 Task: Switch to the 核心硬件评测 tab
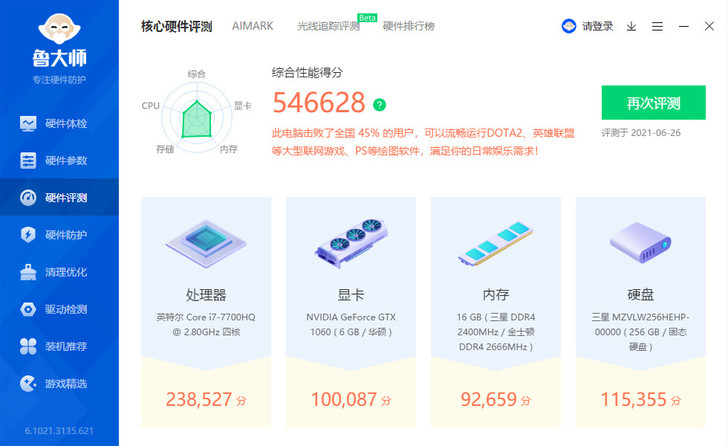pyautogui.click(x=176, y=26)
